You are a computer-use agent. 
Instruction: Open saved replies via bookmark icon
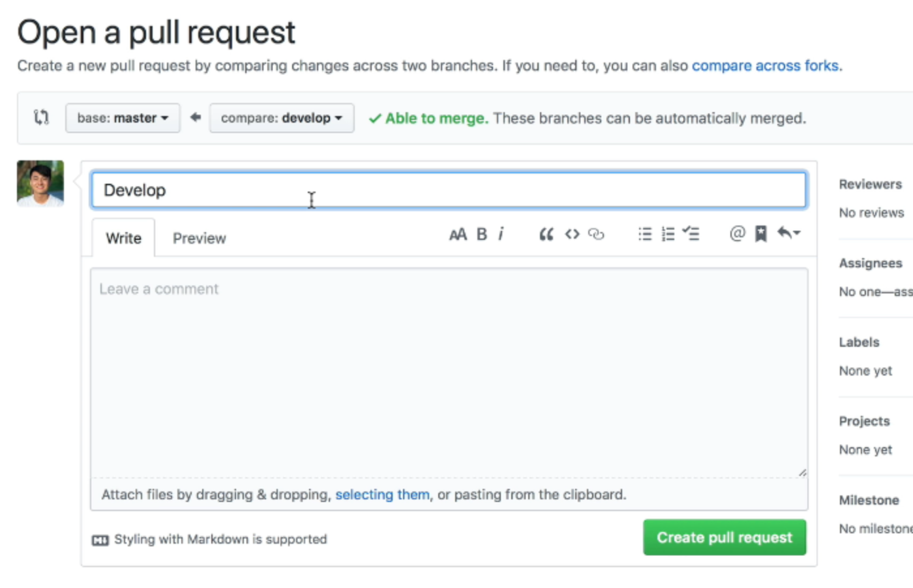coord(760,234)
